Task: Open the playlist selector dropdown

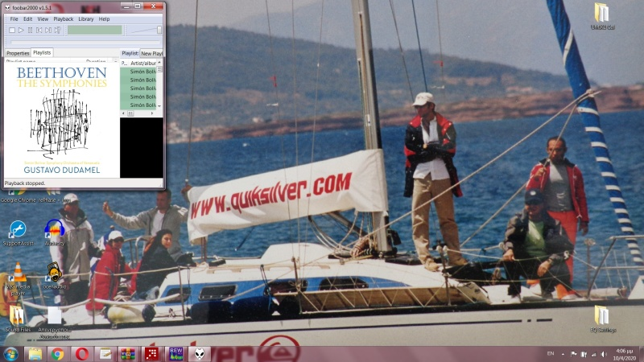Action: point(151,53)
